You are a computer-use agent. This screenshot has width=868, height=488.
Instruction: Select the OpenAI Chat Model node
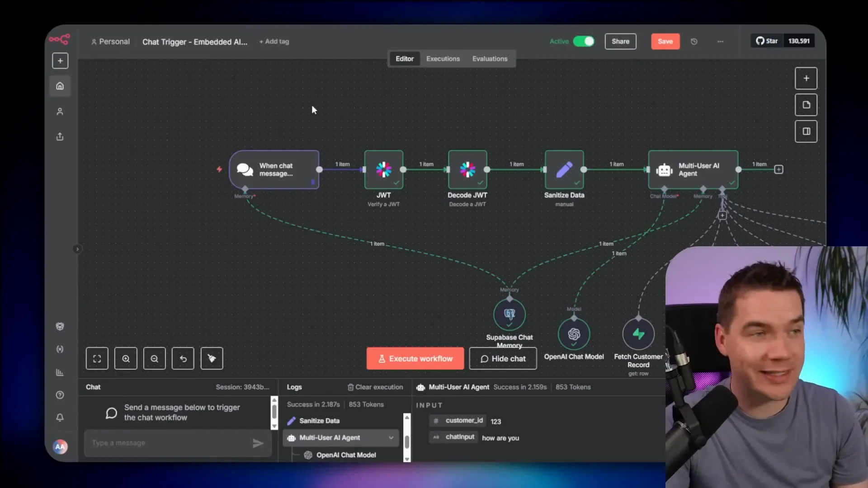pyautogui.click(x=574, y=334)
